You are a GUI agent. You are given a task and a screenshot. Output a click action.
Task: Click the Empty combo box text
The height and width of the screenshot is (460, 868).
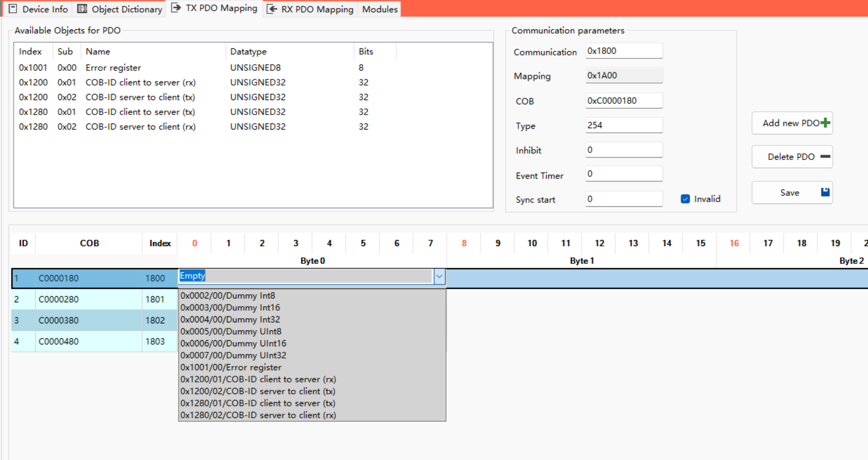point(192,276)
